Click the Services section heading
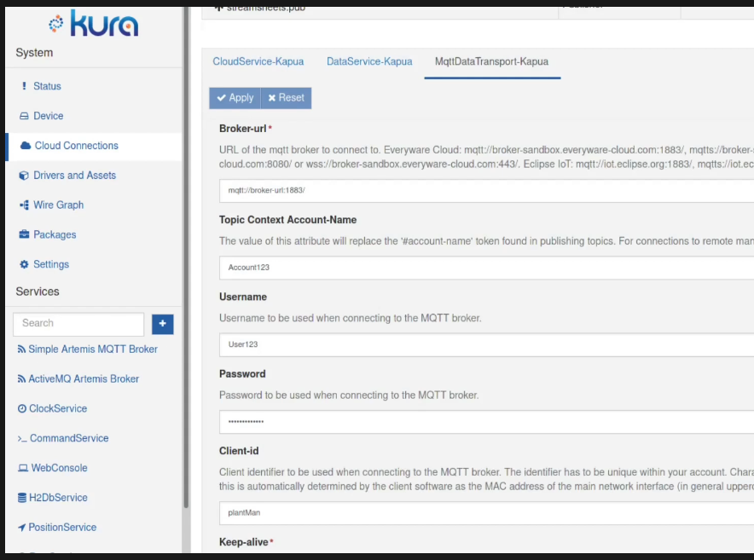Image resolution: width=754 pixels, height=560 pixels. (x=38, y=292)
